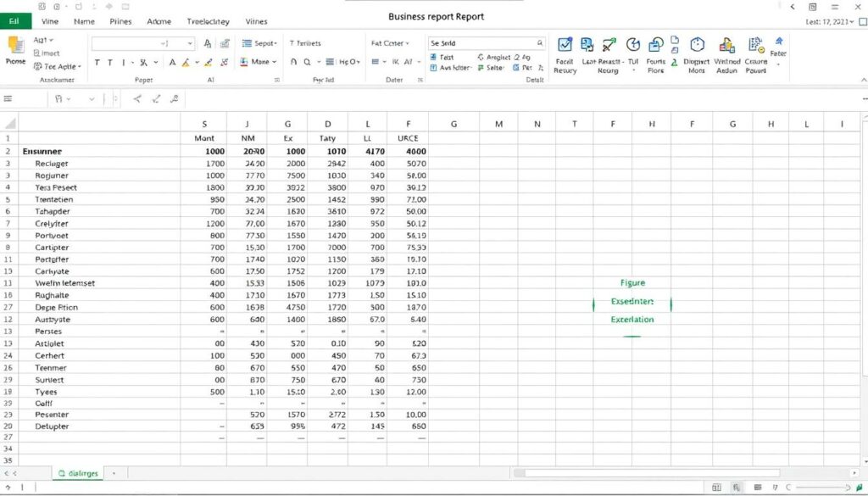Switch to the Vine ribbon tab
Screen dimensions: 868x496
coord(50,21)
